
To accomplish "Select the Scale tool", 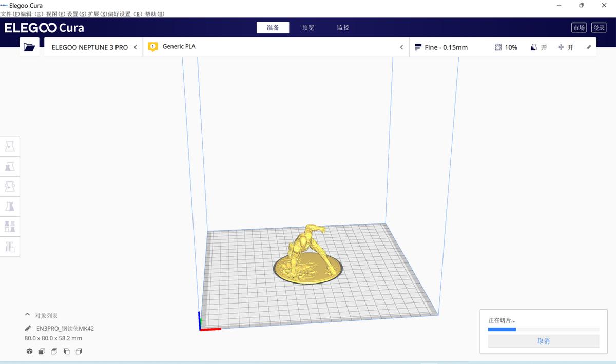I will coord(10,166).
